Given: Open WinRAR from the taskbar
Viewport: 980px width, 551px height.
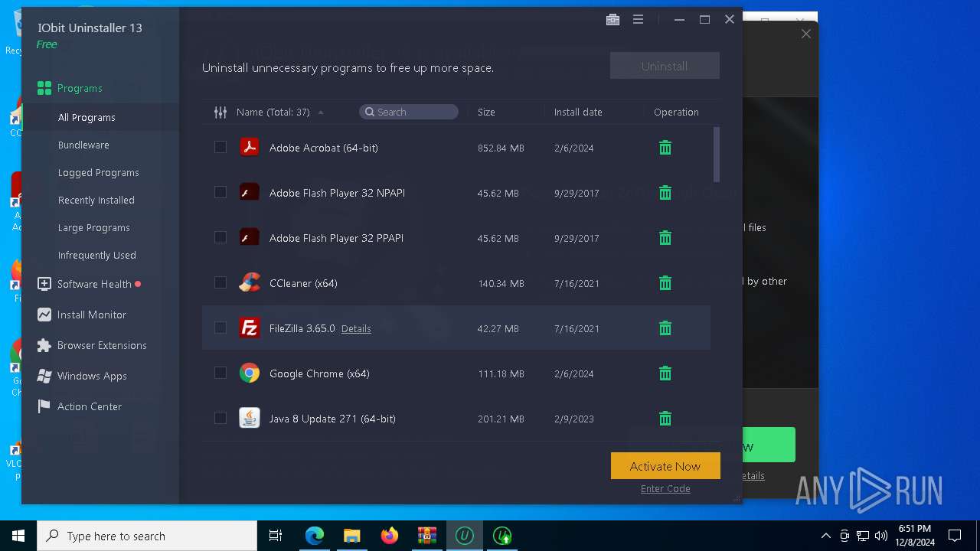Looking at the screenshot, I should [427, 536].
